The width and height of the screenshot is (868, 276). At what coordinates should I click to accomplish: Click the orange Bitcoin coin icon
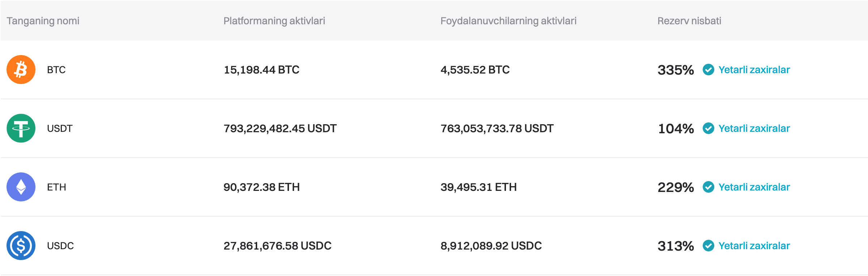click(x=21, y=70)
